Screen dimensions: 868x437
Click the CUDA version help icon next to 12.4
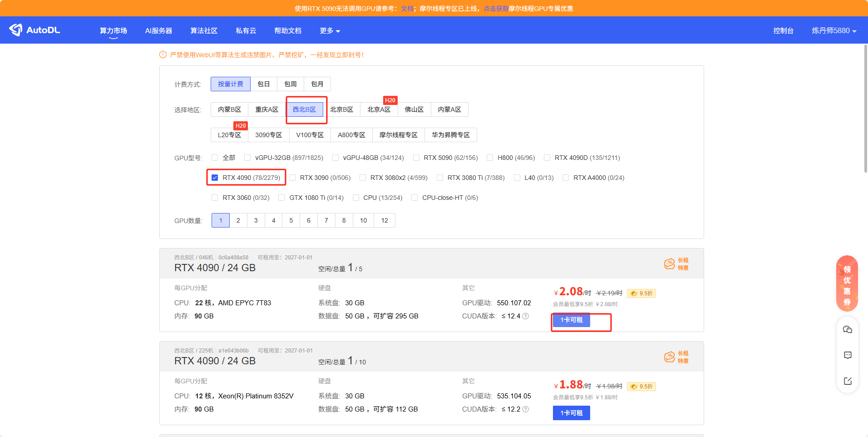click(526, 316)
